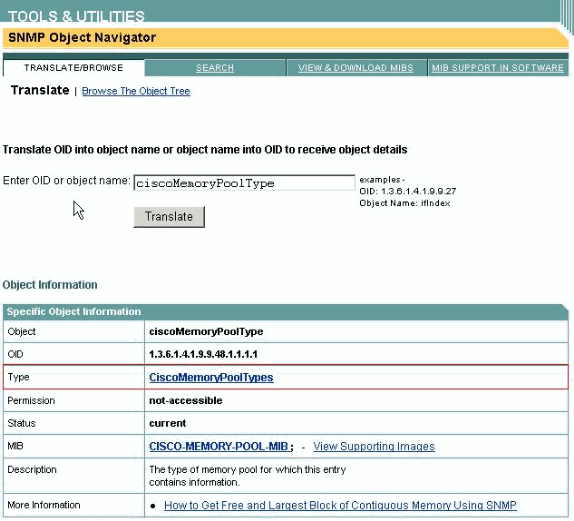Select the OID value 1.3.6.1.4.1.9.9.48.1.1.1.1
574x521 pixels.
pyautogui.click(x=203, y=354)
